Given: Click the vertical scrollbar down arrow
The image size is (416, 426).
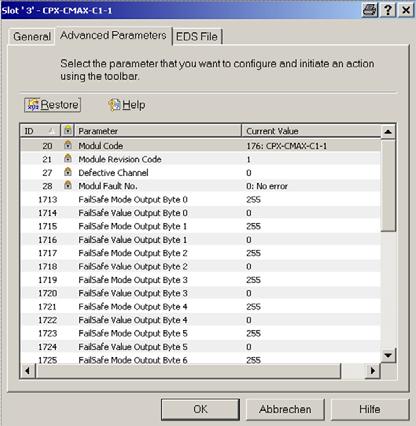Looking at the screenshot, I should click(388, 355).
